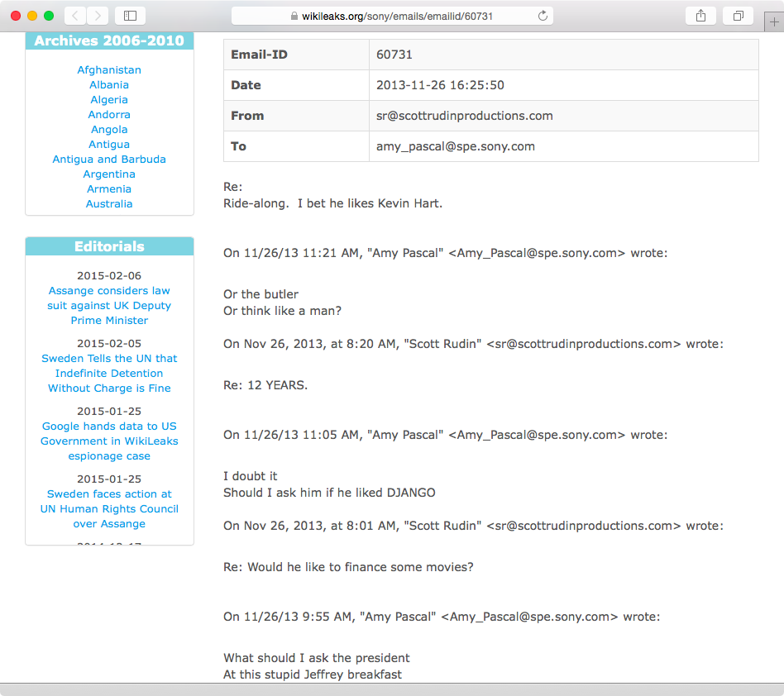Show all tabs overview icon
Image resolution: width=784 pixels, height=696 pixels.
[738, 16]
